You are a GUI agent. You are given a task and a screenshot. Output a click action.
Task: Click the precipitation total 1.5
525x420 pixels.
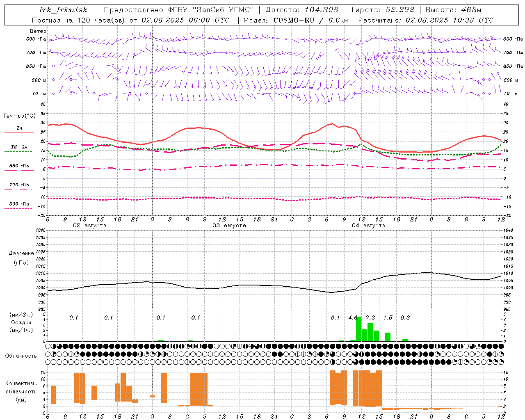tap(388, 317)
